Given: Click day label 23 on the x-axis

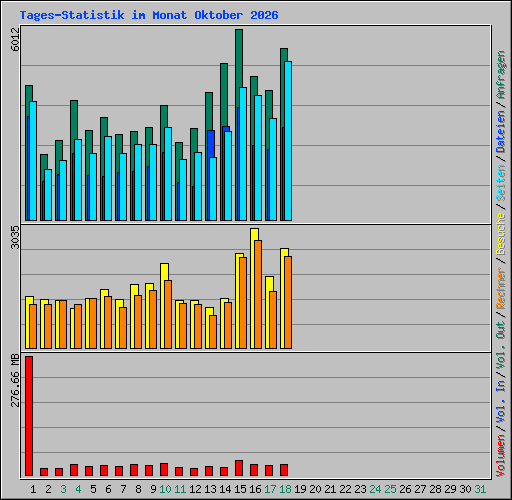Looking at the screenshot, I should [360, 489].
